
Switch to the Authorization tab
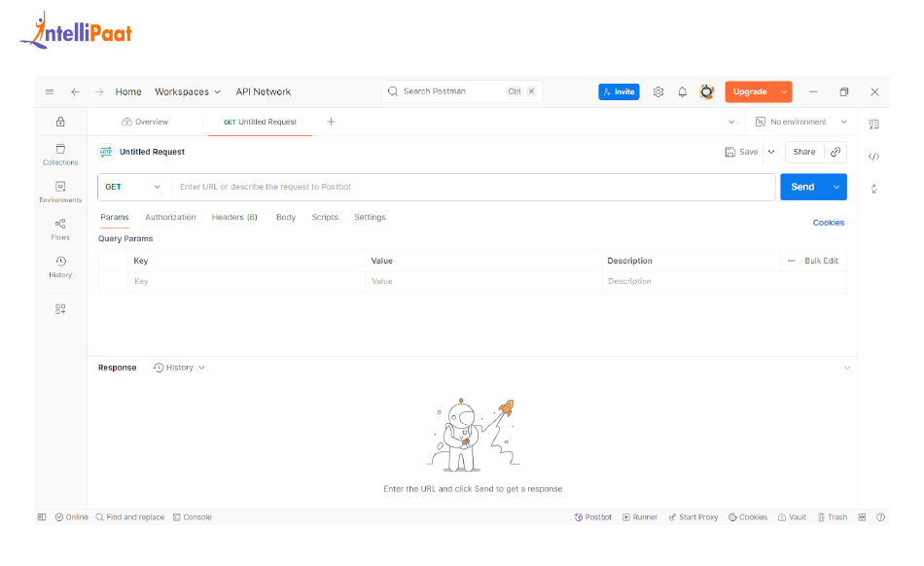click(x=170, y=217)
